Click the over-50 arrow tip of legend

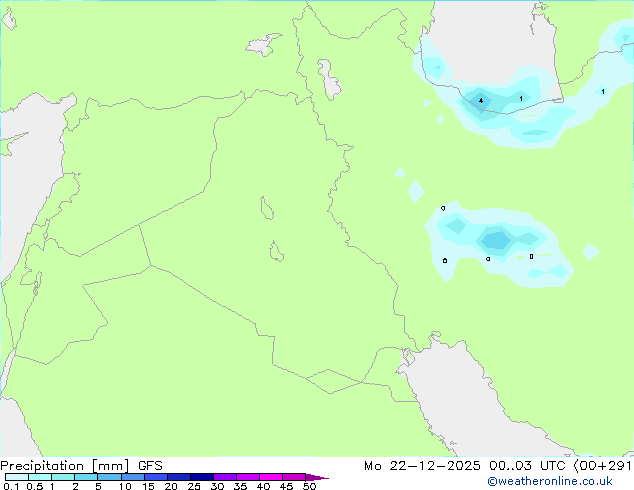[317, 477]
